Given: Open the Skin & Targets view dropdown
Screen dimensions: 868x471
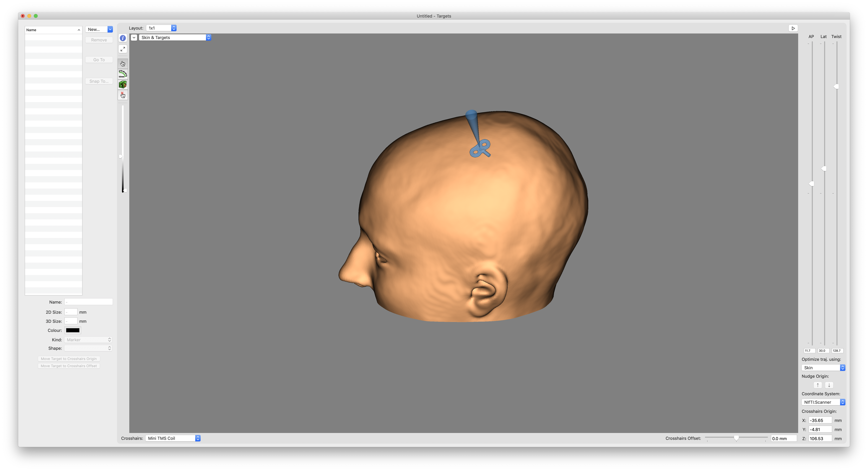Looking at the screenshot, I should (175, 37).
